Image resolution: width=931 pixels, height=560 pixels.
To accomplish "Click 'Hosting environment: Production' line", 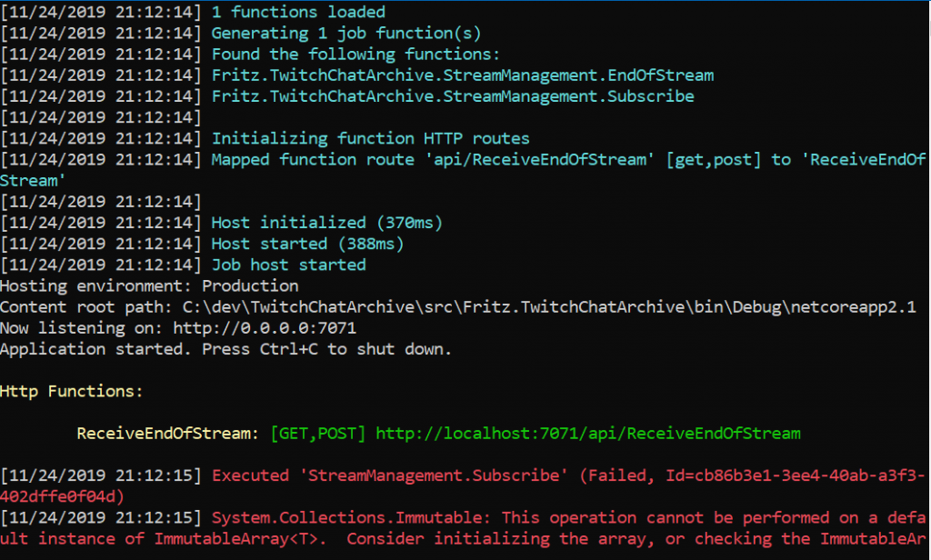I will [x=149, y=286].
